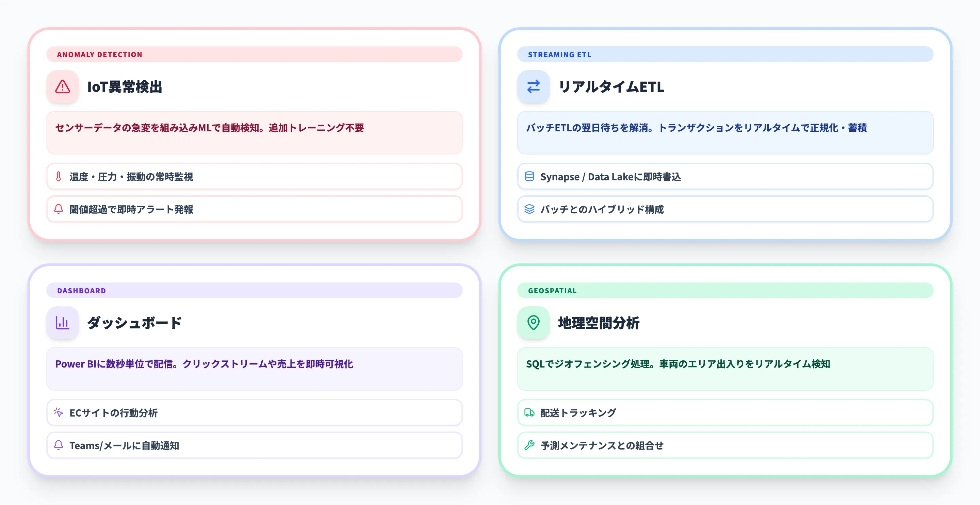Select the ANOMALY DETECTION category label
The width and height of the screenshot is (980, 505).
pyautogui.click(x=99, y=54)
